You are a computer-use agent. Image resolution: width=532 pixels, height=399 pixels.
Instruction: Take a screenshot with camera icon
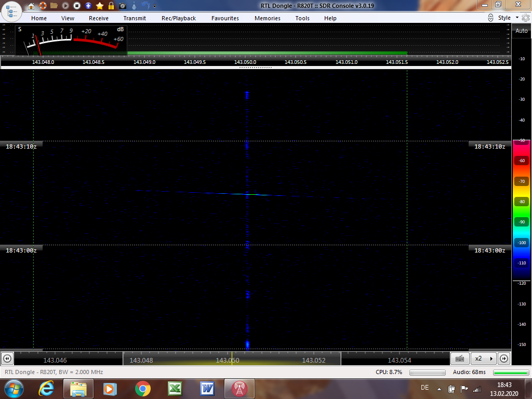123,6
